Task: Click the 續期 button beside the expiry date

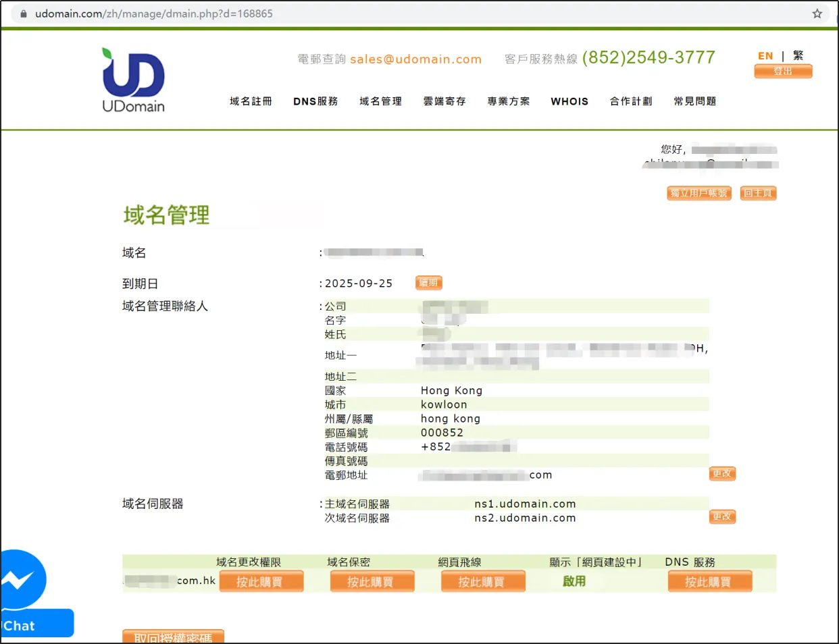Action: click(428, 283)
